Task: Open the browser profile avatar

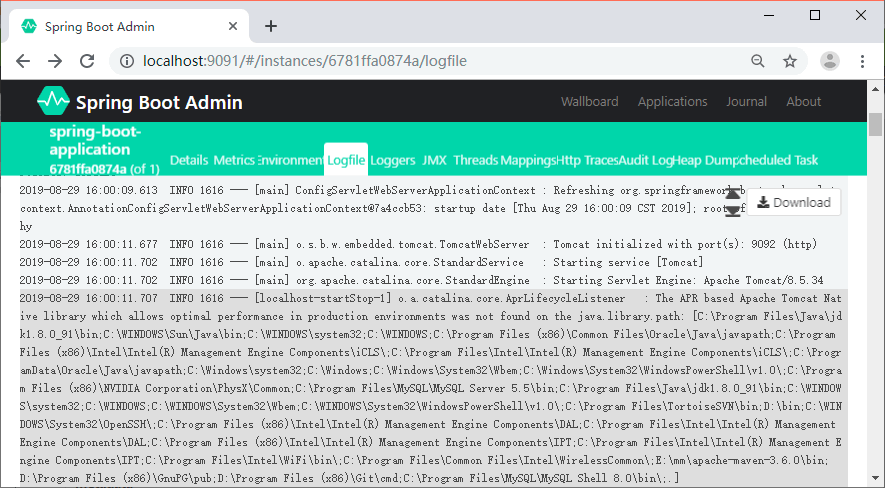Action: [x=830, y=61]
